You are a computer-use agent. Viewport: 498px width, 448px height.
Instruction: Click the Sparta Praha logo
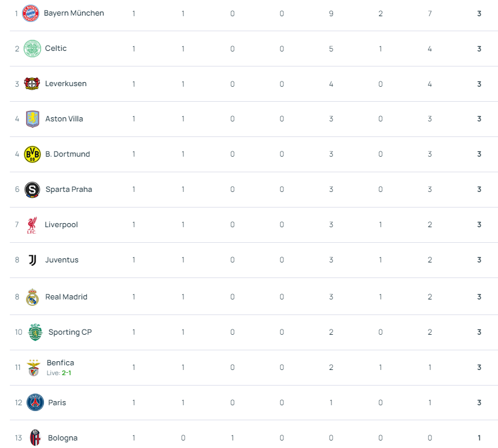pos(32,190)
